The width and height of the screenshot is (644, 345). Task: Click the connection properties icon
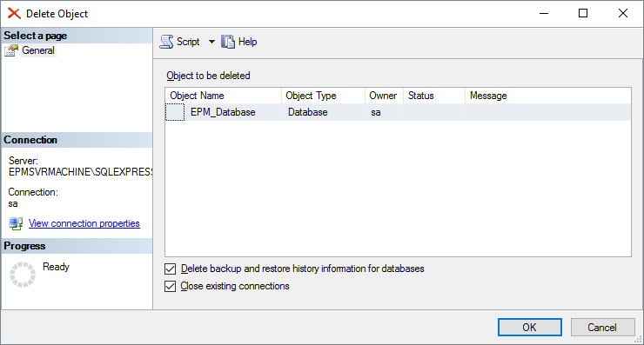[16, 223]
